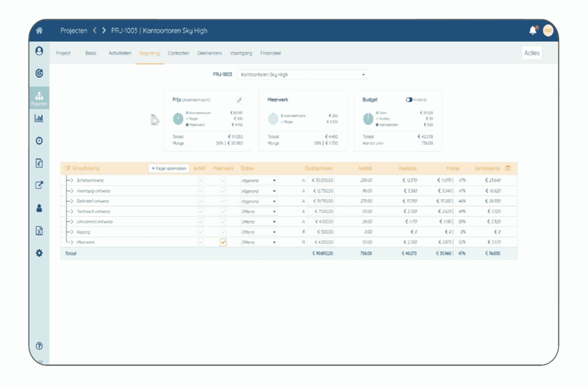Open the Status dropdown for Schetsontwerp row
The image size is (588, 386).
tap(259, 180)
